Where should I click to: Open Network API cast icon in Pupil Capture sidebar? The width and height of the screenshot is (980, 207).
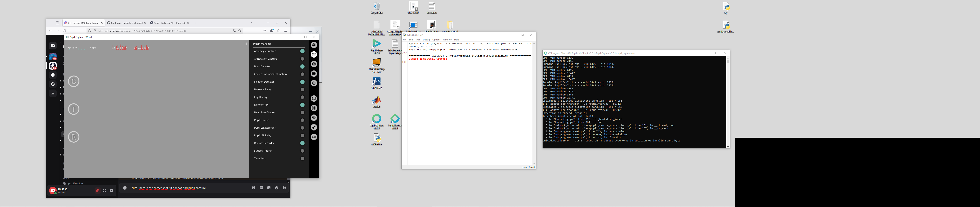point(314,98)
